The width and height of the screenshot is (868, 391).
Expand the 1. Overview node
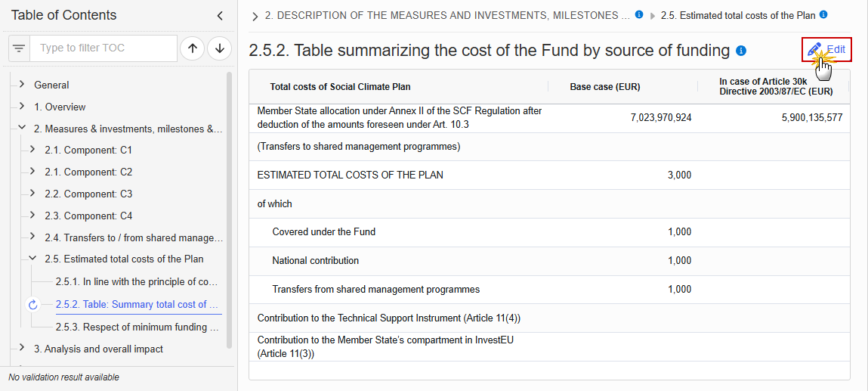pos(22,107)
